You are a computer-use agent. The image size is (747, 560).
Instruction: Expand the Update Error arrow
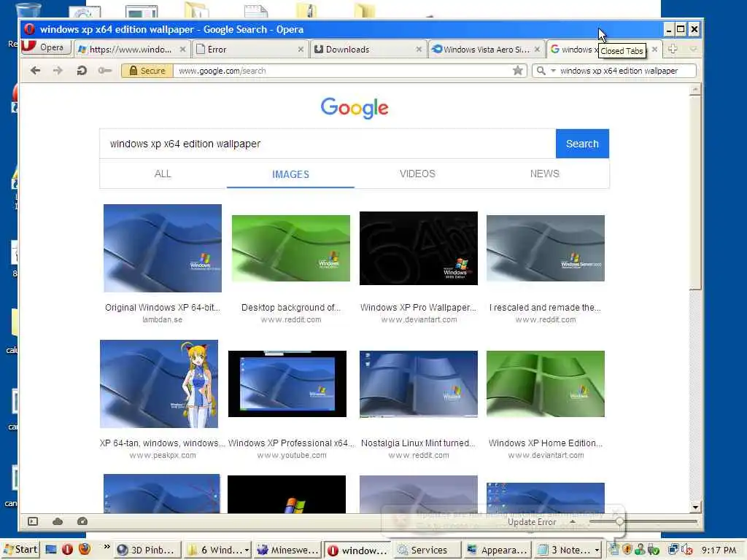pos(573,522)
